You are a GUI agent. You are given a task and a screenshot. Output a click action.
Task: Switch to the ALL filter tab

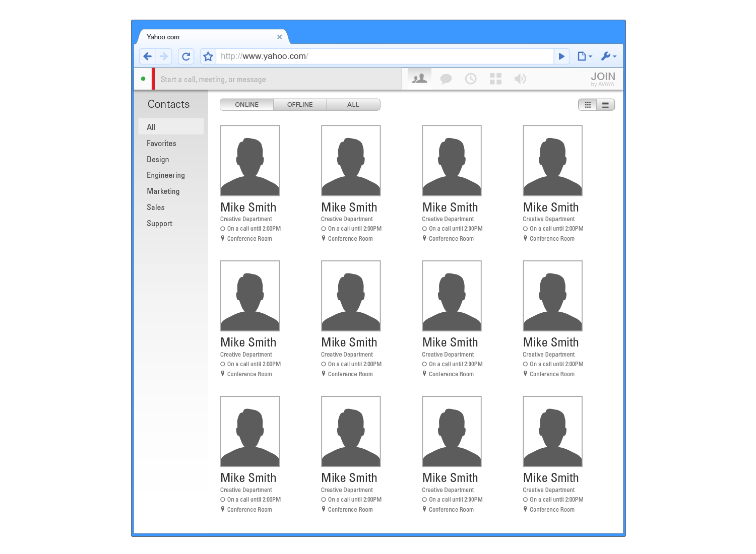353,105
